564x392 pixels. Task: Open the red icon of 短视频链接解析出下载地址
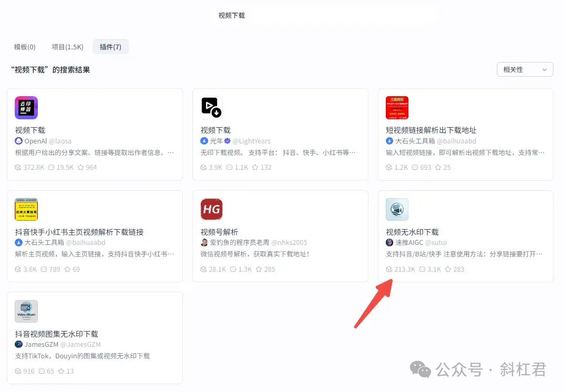[397, 108]
